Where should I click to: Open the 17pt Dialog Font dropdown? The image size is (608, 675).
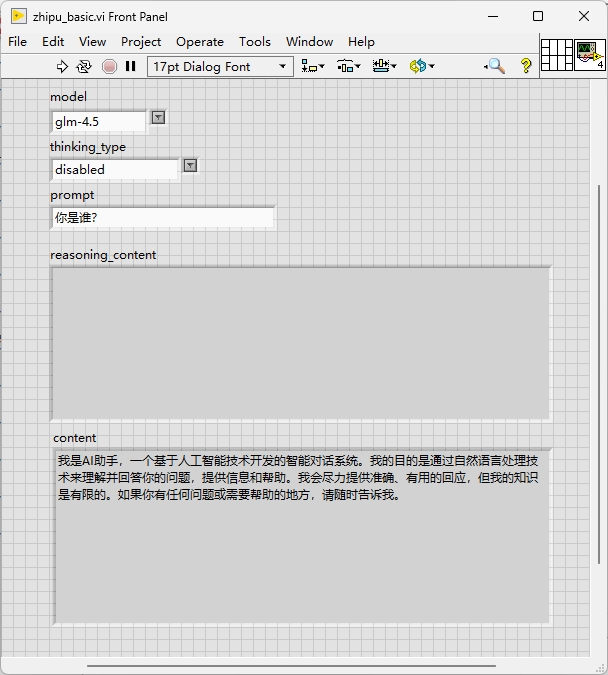click(x=220, y=66)
